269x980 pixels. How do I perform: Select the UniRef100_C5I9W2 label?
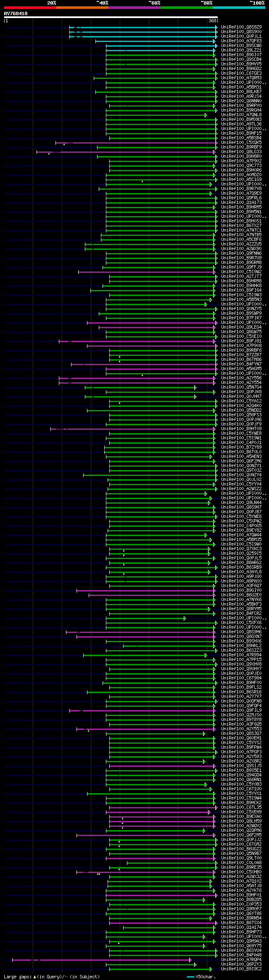tap(241, 272)
